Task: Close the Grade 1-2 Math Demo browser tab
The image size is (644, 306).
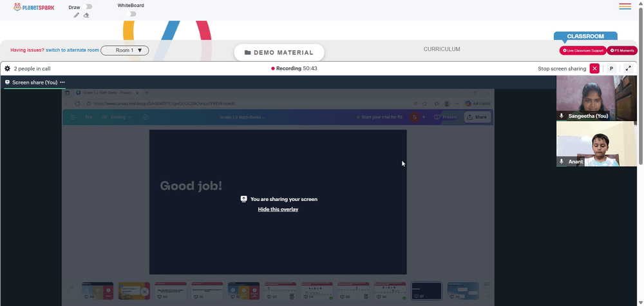Action: click(x=136, y=93)
